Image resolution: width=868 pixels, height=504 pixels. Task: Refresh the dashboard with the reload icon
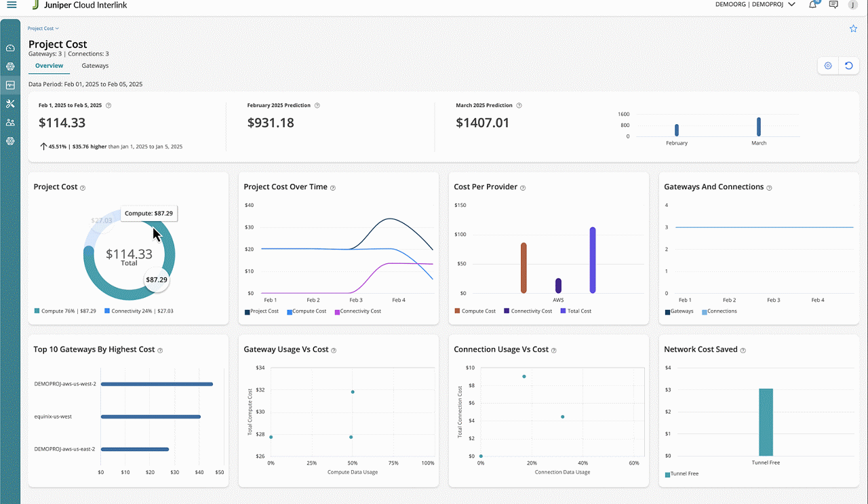point(849,65)
